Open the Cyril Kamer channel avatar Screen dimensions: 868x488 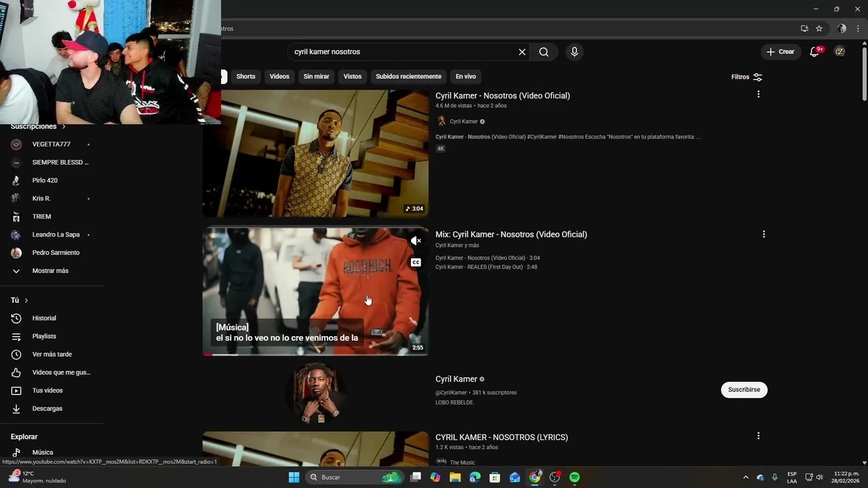pyautogui.click(x=315, y=393)
